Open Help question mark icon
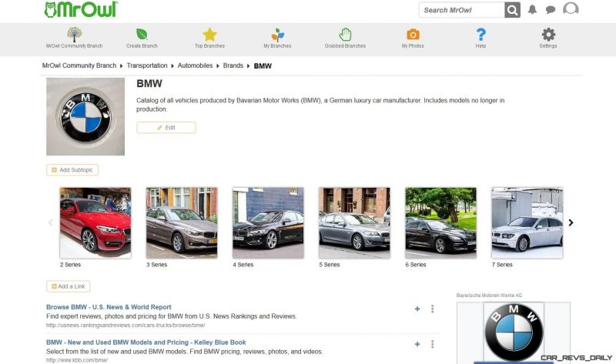616x364 pixels. click(x=480, y=35)
